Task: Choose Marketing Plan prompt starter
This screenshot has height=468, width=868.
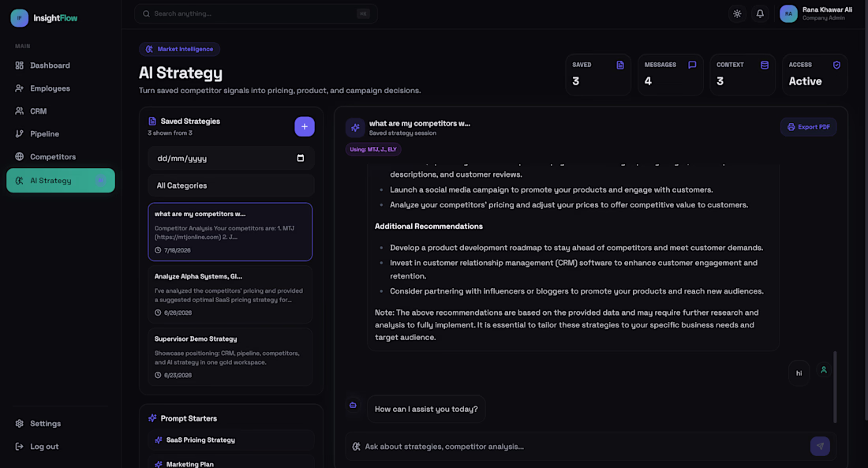Action: [231, 462]
